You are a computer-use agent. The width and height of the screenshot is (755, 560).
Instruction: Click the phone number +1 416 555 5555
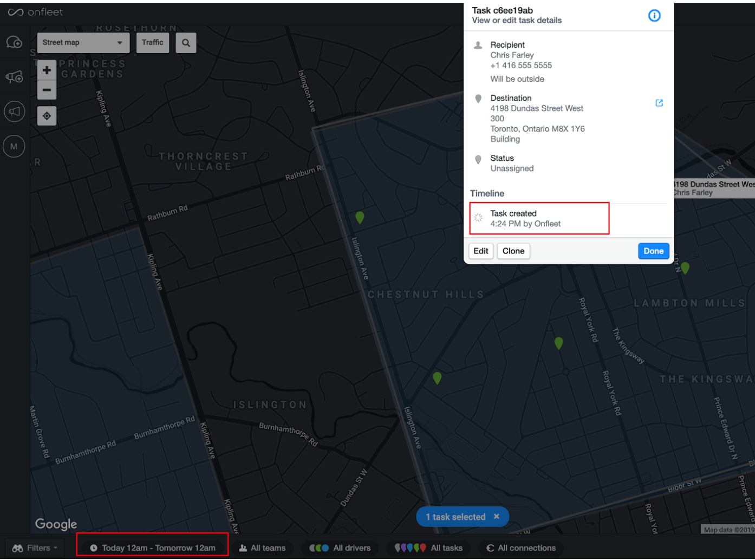pyautogui.click(x=521, y=66)
